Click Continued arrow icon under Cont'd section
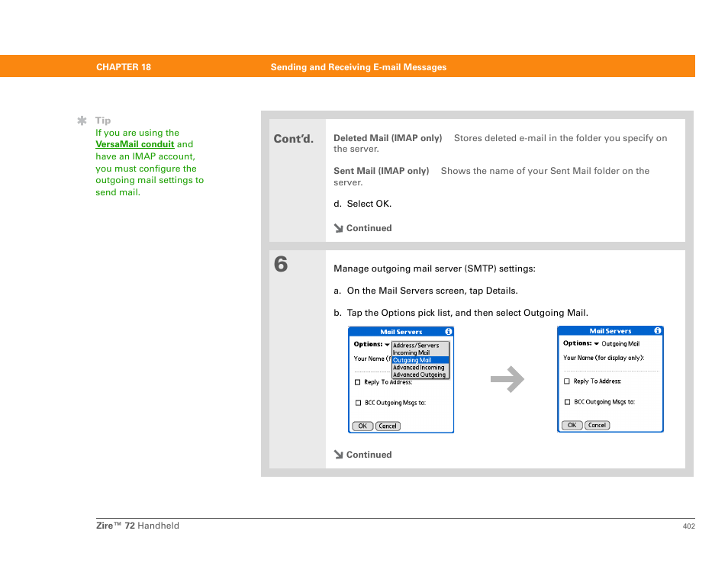 [339, 228]
